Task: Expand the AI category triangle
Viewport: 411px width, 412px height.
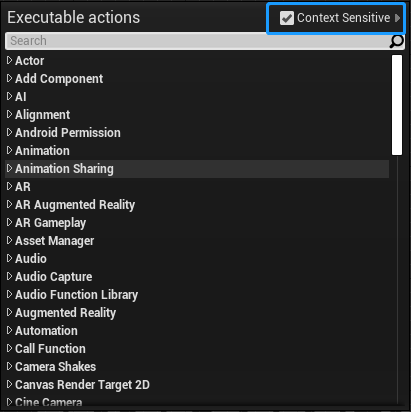Action: (9, 96)
